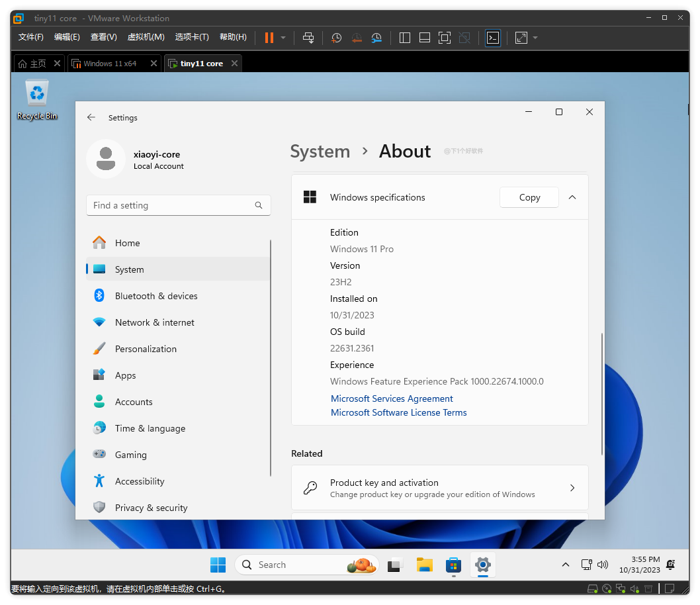700x605 pixels.
Task: Copy the Windows specifications
Action: pyautogui.click(x=529, y=197)
